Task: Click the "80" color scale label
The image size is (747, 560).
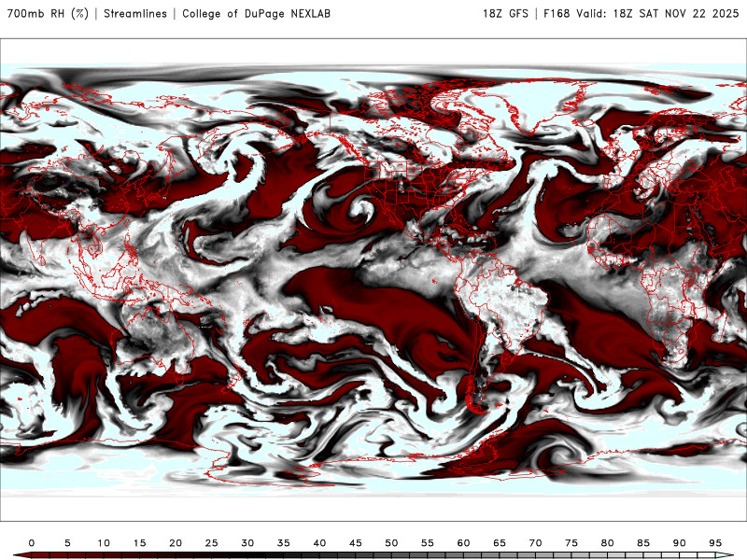Action: point(607,543)
